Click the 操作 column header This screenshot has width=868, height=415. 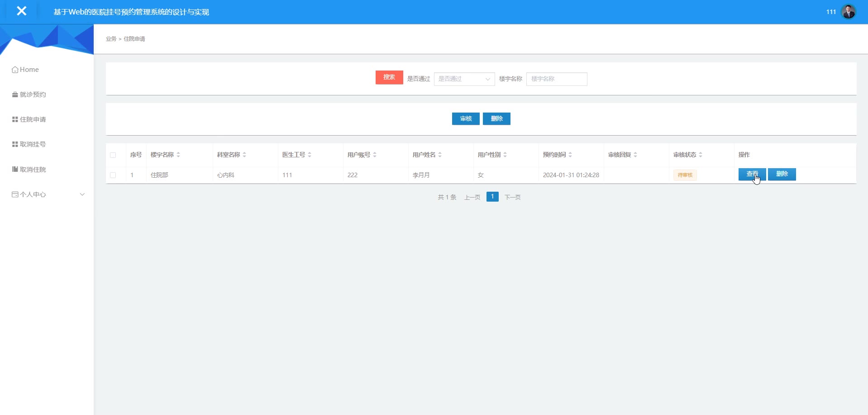tap(744, 155)
